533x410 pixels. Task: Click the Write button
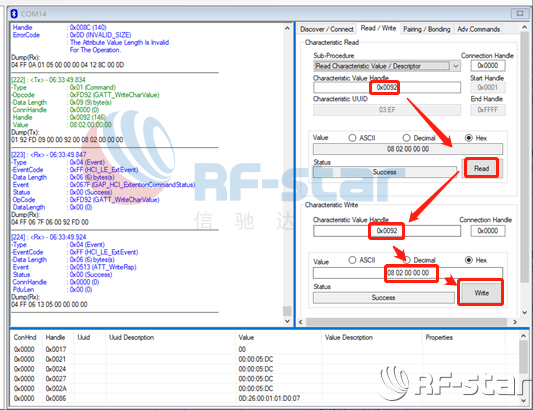481,293
